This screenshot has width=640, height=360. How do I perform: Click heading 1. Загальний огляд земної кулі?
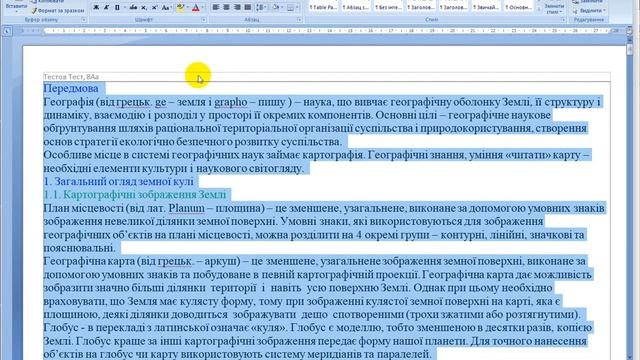(x=118, y=181)
